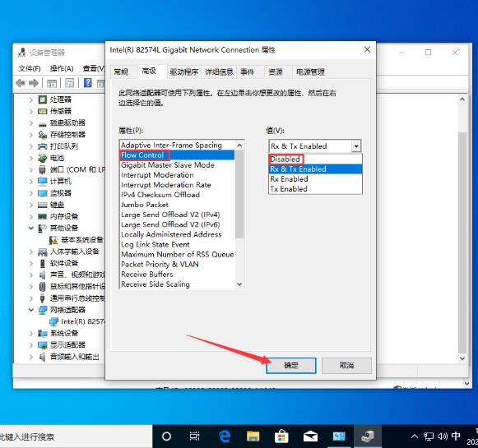Viewport: 478px width, 448px height.
Task: Click the back arrow in Device Manager toolbar
Action: 21,82
